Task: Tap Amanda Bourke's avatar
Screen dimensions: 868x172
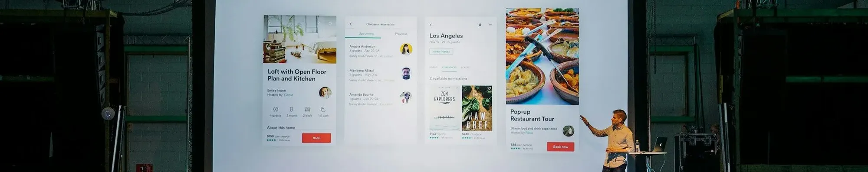Action: tap(406, 97)
